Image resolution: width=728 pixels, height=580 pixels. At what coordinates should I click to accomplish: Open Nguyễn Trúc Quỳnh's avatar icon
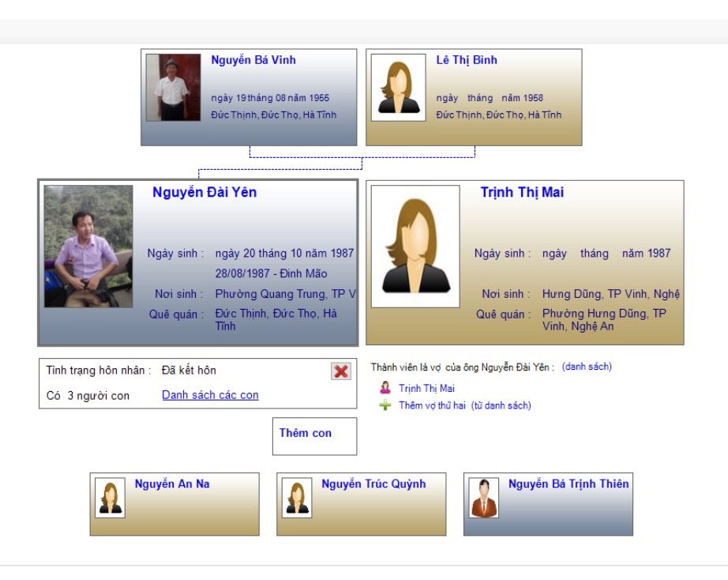[297, 498]
